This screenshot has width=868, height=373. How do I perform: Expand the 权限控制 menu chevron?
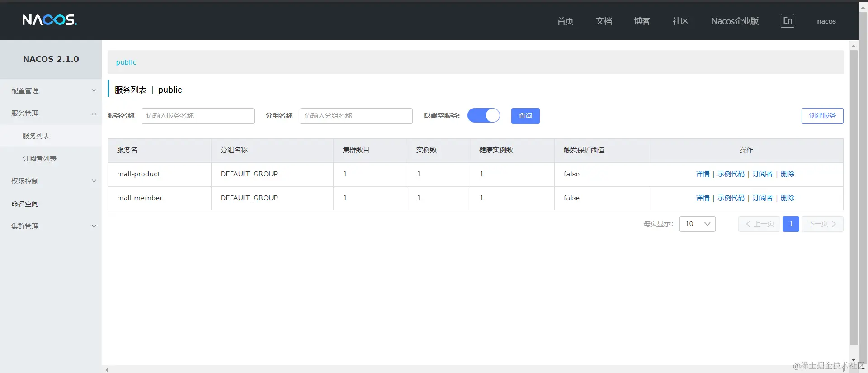[x=94, y=181]
